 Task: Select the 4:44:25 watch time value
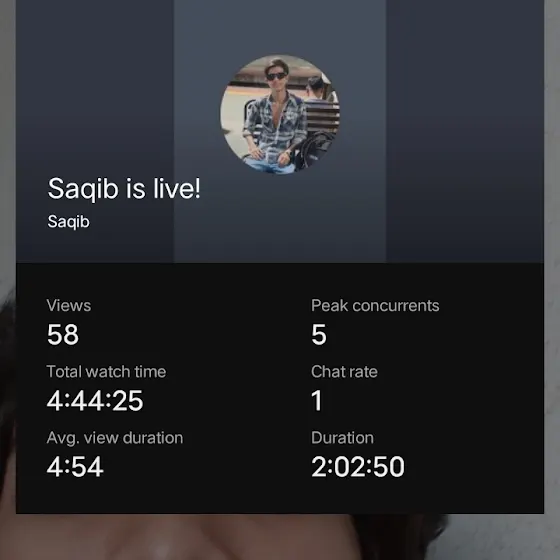(95, 401)
